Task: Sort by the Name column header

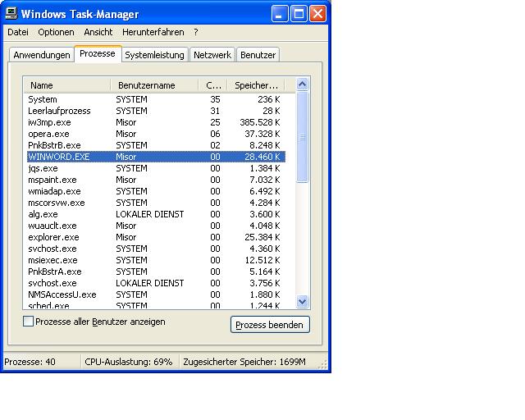Action: pyautogui.click(x=67, y=85)
